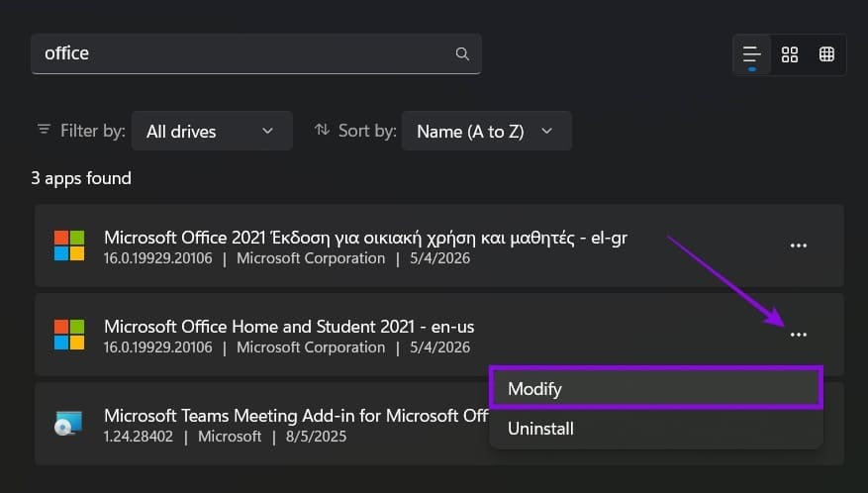Viewport: 868px width, 493px height.
Task: Open more options for Office Home and Student
Action: click(x=799, y=335)
